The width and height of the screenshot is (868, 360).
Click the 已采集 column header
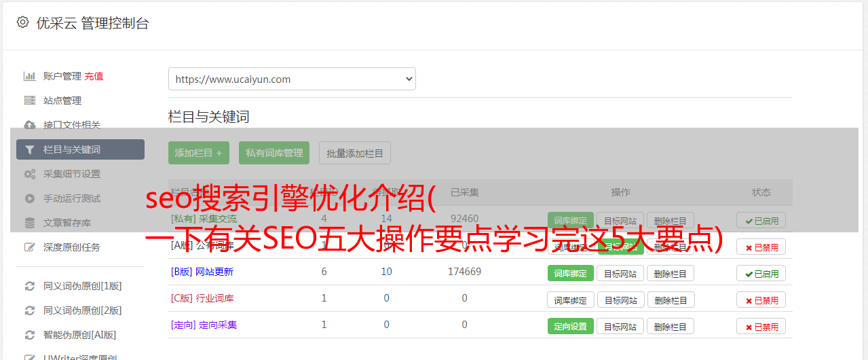pyautogui.click(x=464, y=192)
